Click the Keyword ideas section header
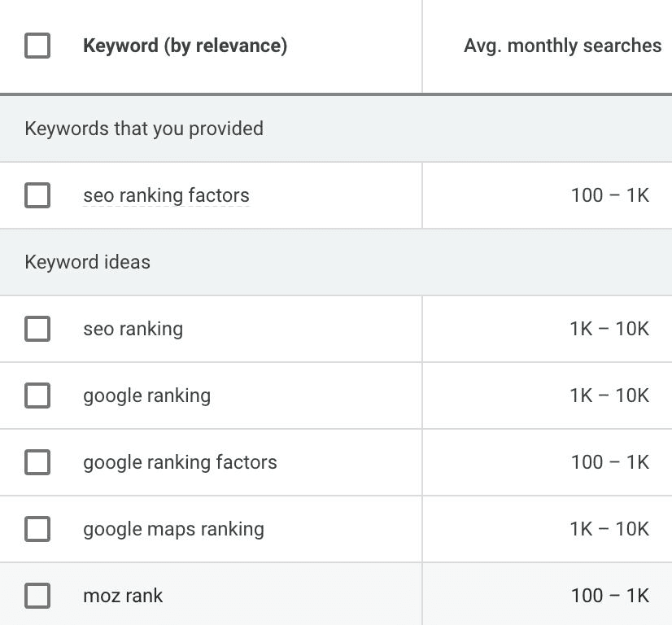Image resolution: width=672 pixels, height=625 pixels. 88,262
